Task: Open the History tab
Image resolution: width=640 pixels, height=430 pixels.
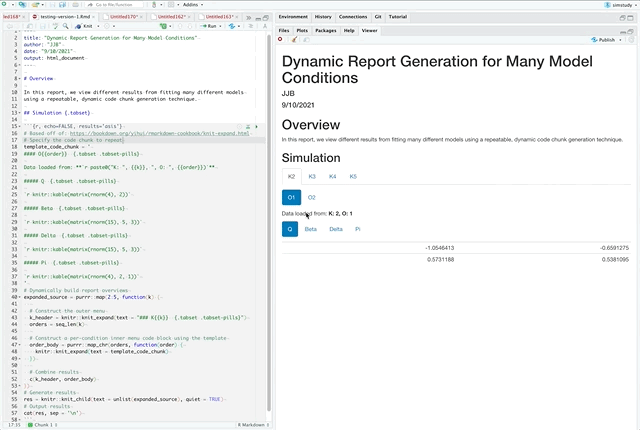Action: pos(323,17)
